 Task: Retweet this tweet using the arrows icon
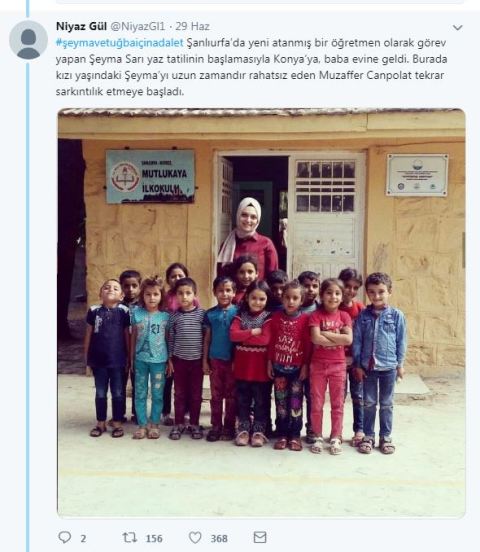(129, 538)
